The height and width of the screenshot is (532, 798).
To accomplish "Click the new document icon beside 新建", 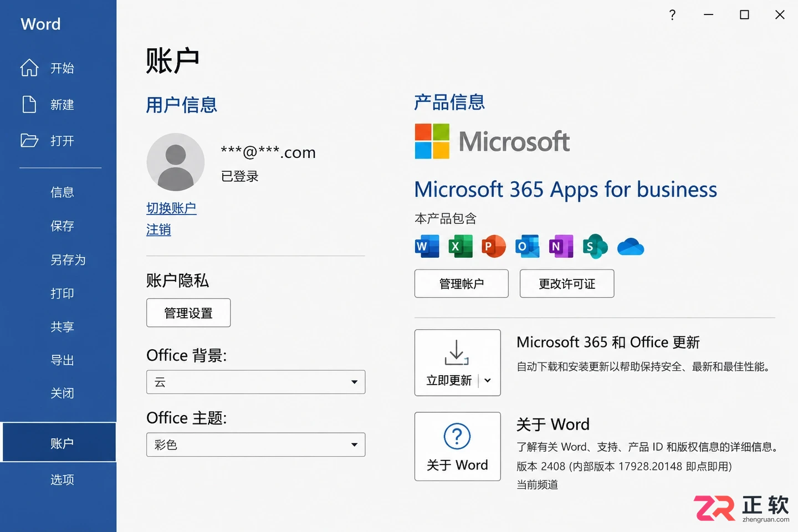I will tap(29, 104).
